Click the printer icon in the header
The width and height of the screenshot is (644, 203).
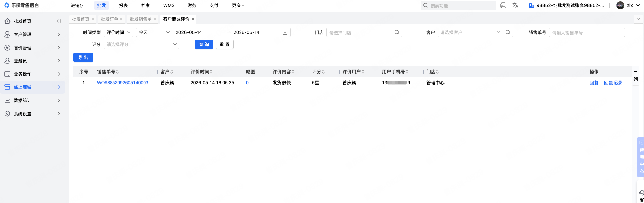(x=503, y=5)
